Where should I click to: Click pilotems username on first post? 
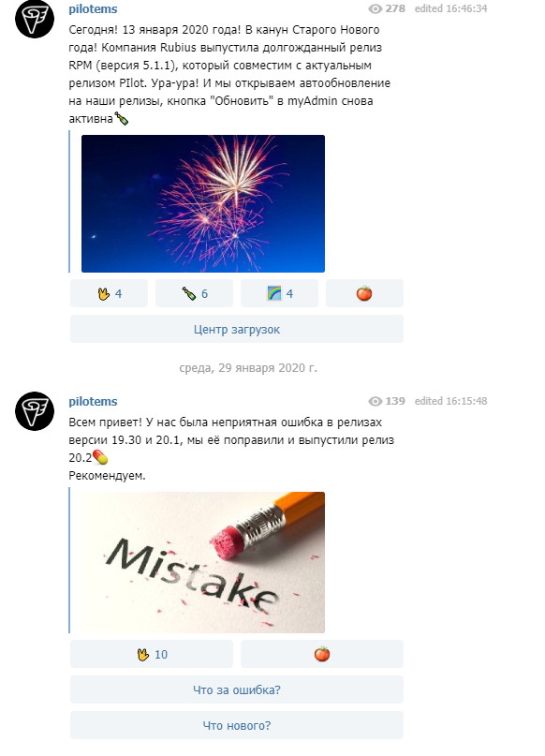[93, 9]
